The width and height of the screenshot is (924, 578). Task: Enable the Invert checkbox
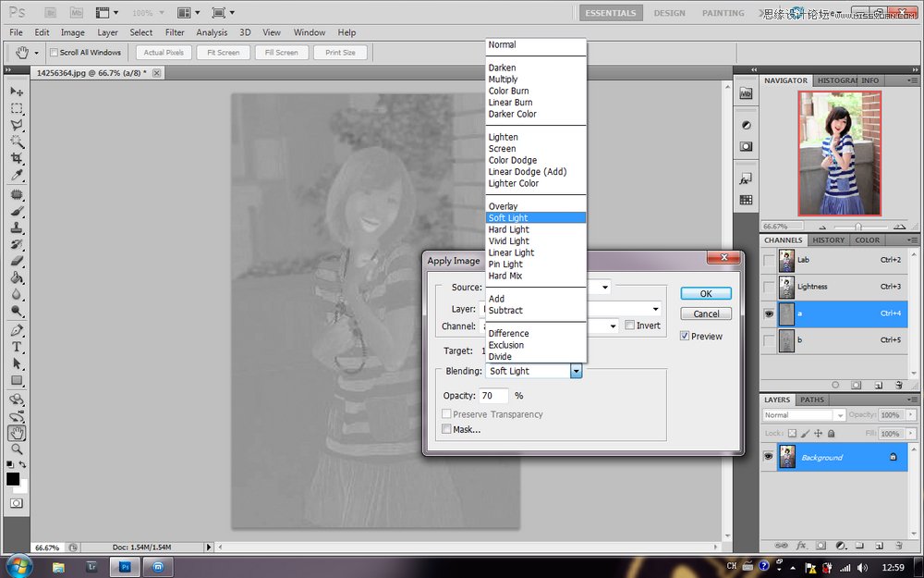pyautogui.click(x=629, y=326)
